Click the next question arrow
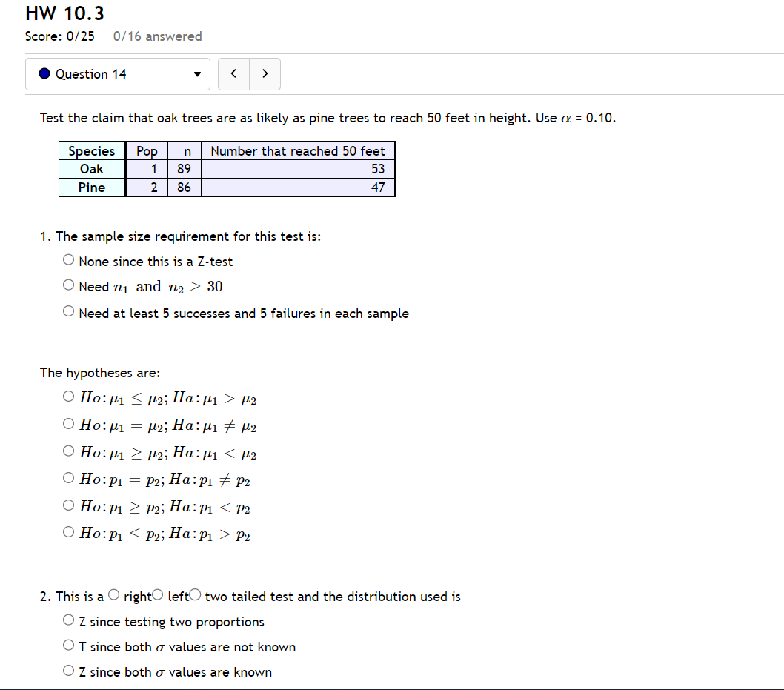784x690 pixels. point(265,74)
